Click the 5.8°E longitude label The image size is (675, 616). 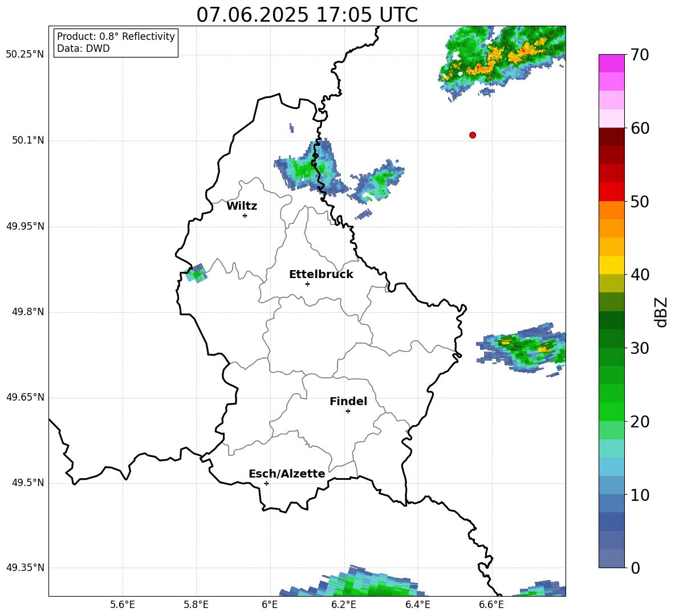point(196,605)
